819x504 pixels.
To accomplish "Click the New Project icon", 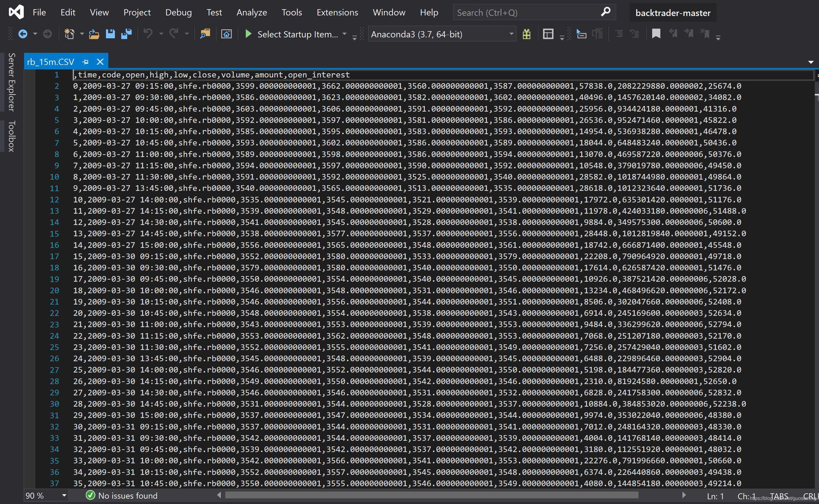I will [69, 34].
